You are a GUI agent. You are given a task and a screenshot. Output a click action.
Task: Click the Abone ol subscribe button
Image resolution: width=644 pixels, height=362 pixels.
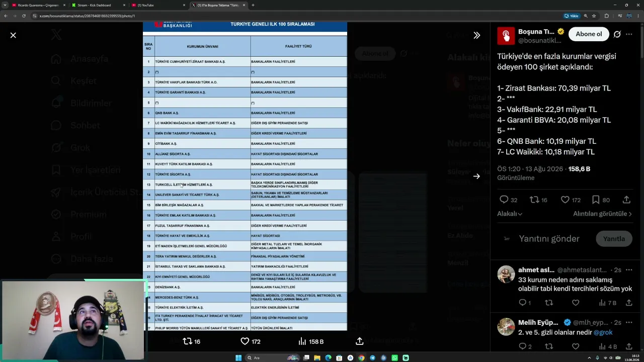coord(589,34)
